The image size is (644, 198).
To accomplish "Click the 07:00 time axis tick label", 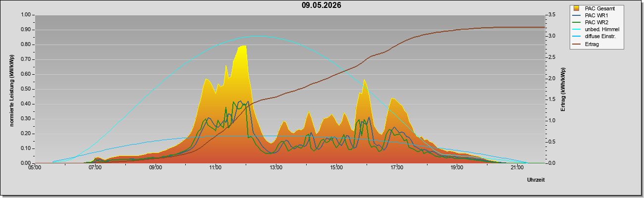I will coord(95,168).
